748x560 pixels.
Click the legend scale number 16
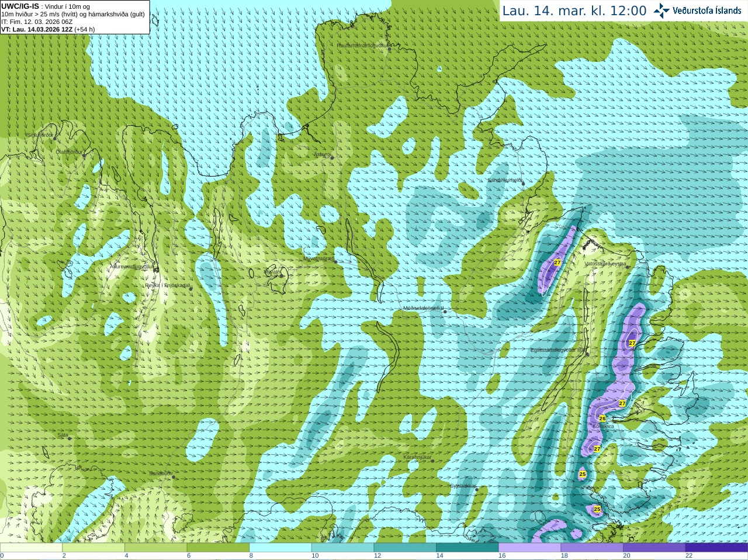click(502, 556)
